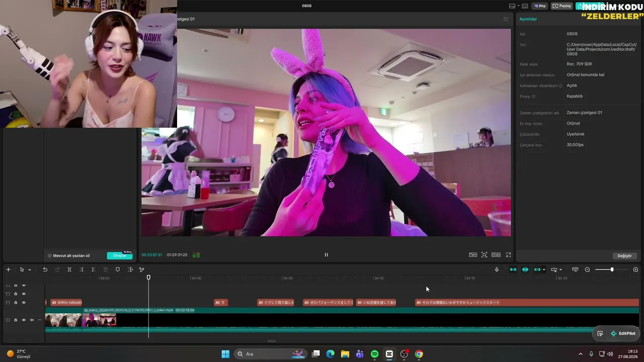The width and height of the screenshot is (644, 362).
Task: Expand the layout options dropdown arrow
Action: pyautogui.click(x=518, y=6)
